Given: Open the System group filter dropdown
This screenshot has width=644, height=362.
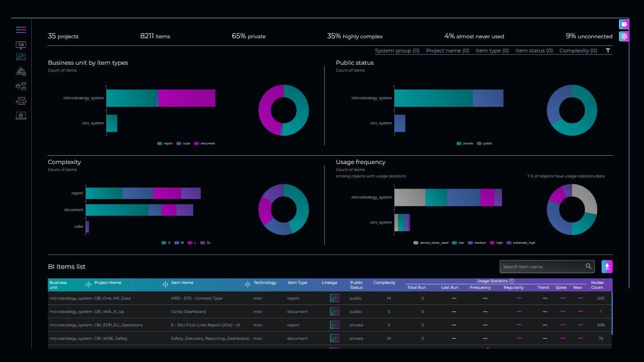Looking at the screenshot, I should click(397, 51).
